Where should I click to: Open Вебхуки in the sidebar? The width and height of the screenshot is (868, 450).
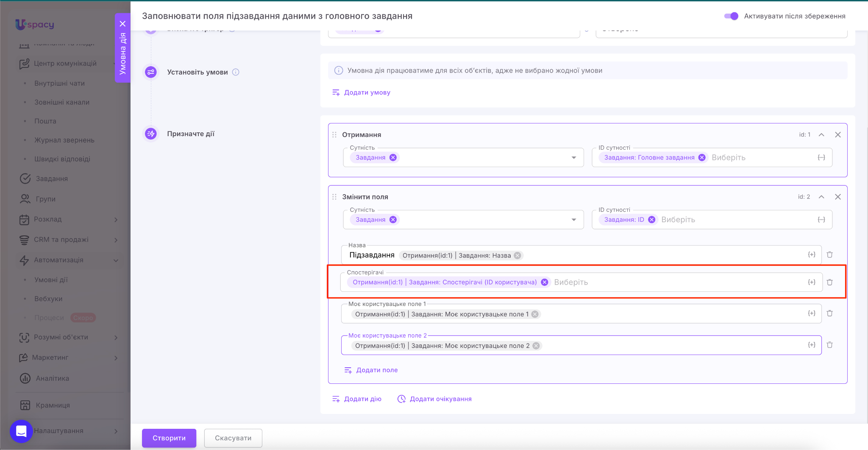click(x=48, y=299)
